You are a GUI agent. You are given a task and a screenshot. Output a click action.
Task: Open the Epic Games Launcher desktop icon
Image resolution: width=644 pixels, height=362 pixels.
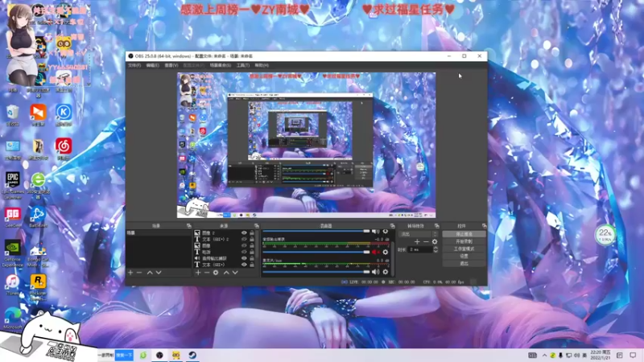(x=13, y=185)
